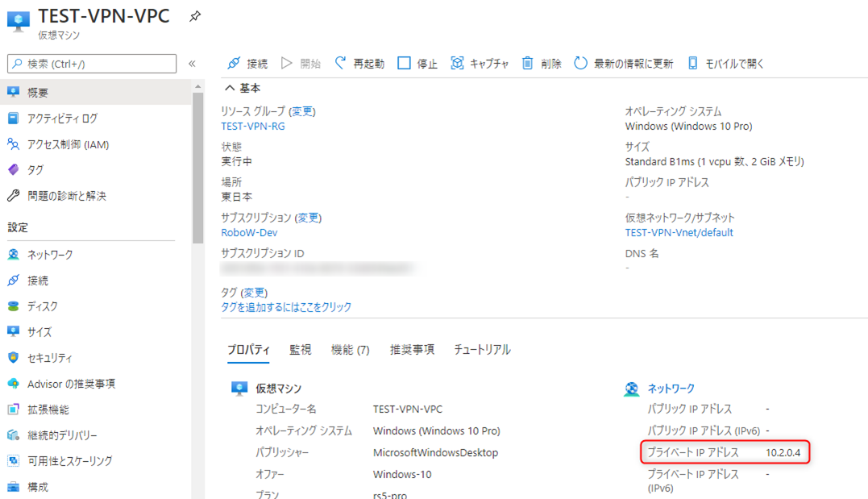Focus the 検索 (Ctrl+/) search box
The image size is (868, 499).
pos(92,64)
